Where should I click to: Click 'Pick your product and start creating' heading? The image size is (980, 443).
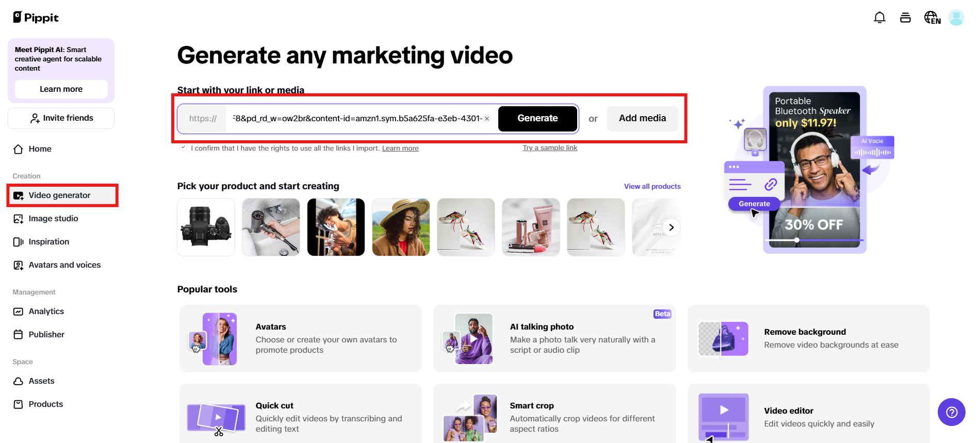[258, 186]
